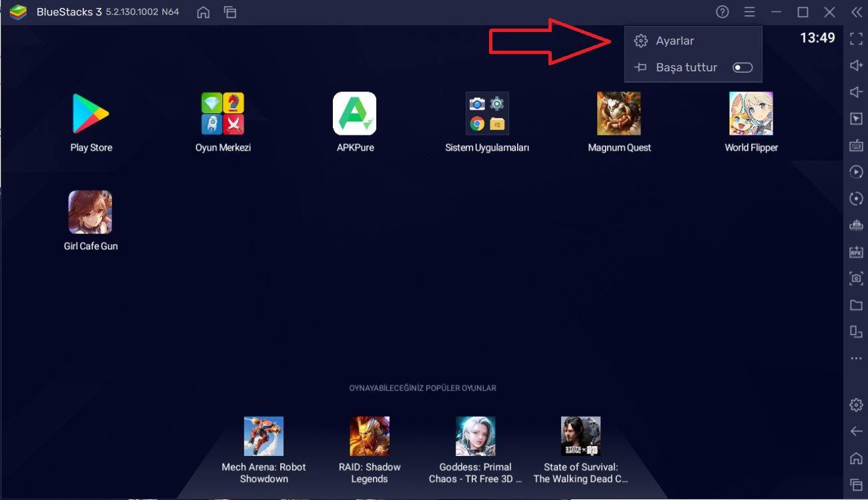Click the BlueStacks logo in title bar
Screen dimensions: 868x500
[18, 12]
